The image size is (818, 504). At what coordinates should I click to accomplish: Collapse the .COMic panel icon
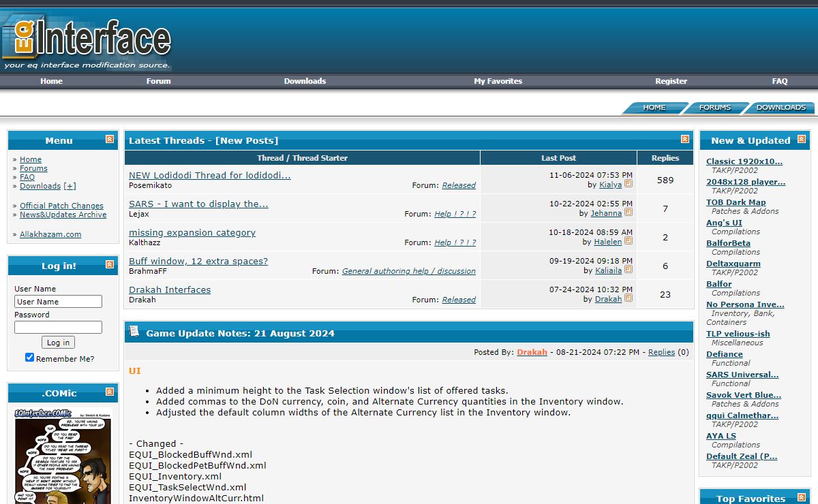tap(110, 392)
